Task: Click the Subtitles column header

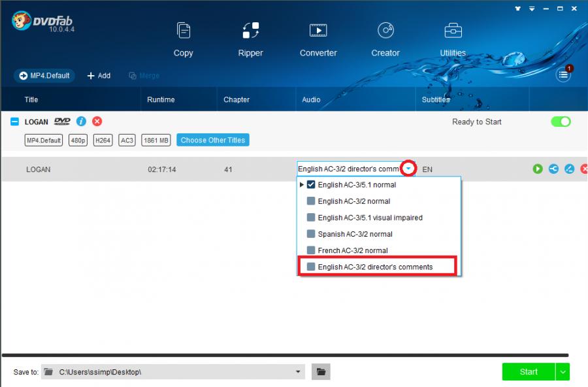Action: click(435, 99)
